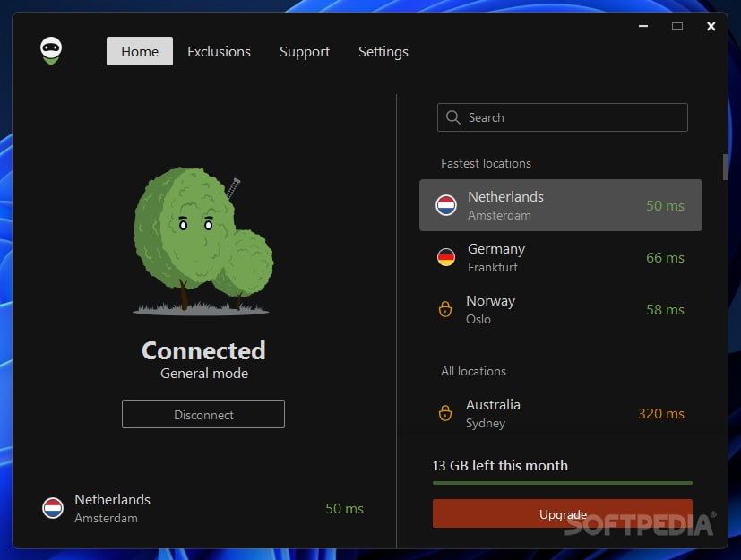Click the 13 GB left this month text
This screenshot has height=560, width=741.
tap(500, 466)
